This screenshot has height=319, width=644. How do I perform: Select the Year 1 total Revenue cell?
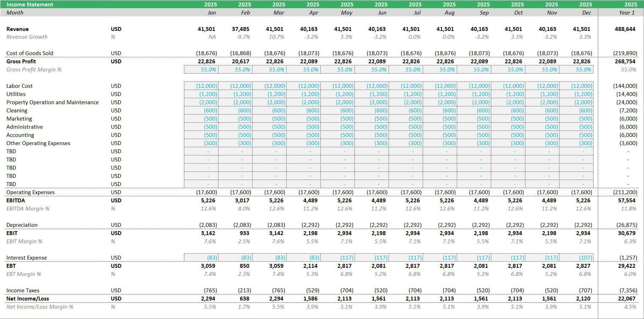tap(625, 29)
